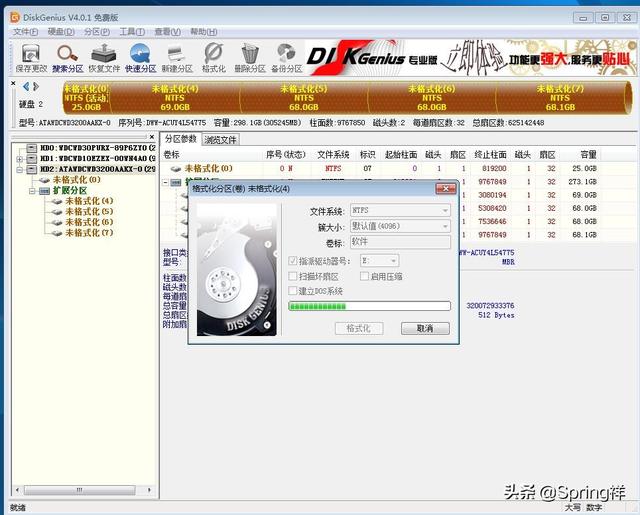Switch to the 浏览文件 tab

point(220,140)
